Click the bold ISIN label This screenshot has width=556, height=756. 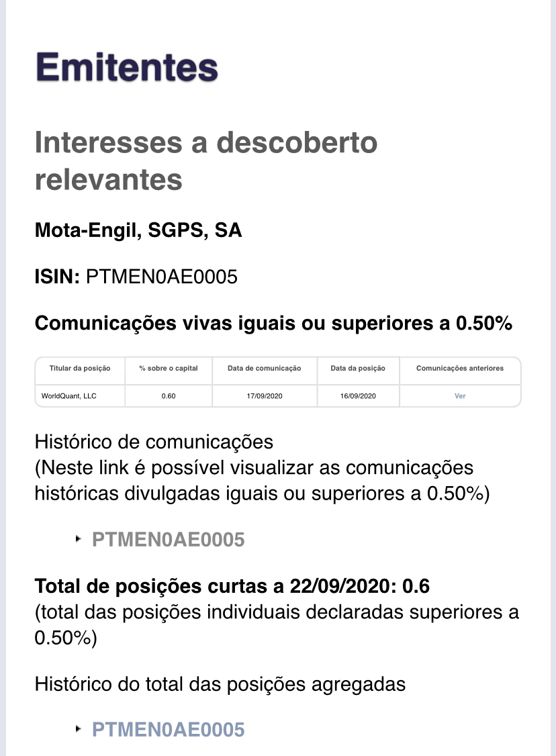click(58, 277)
